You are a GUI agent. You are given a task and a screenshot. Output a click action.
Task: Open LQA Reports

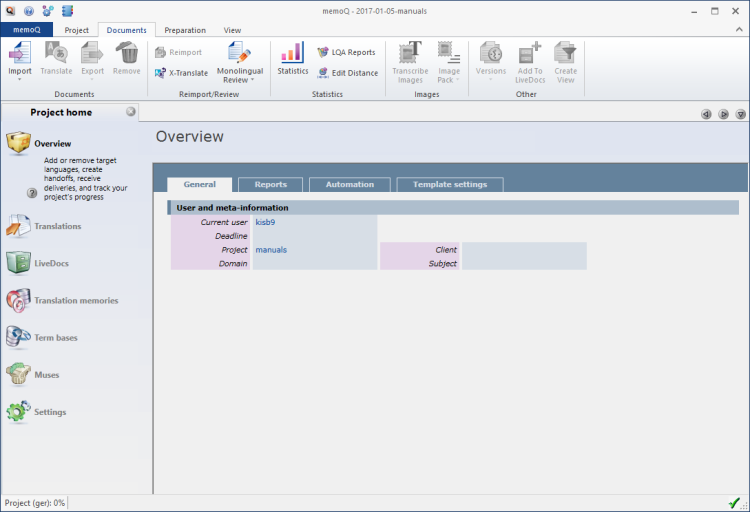[346, 52]
